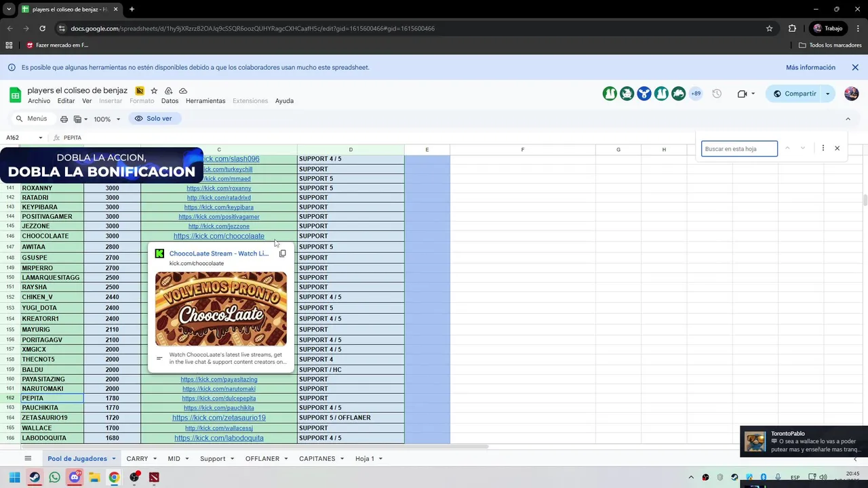This screenshot has width=868, height=488.
Task: Expand the Compartir share options arrow
Action: click(x=827, y=94)
